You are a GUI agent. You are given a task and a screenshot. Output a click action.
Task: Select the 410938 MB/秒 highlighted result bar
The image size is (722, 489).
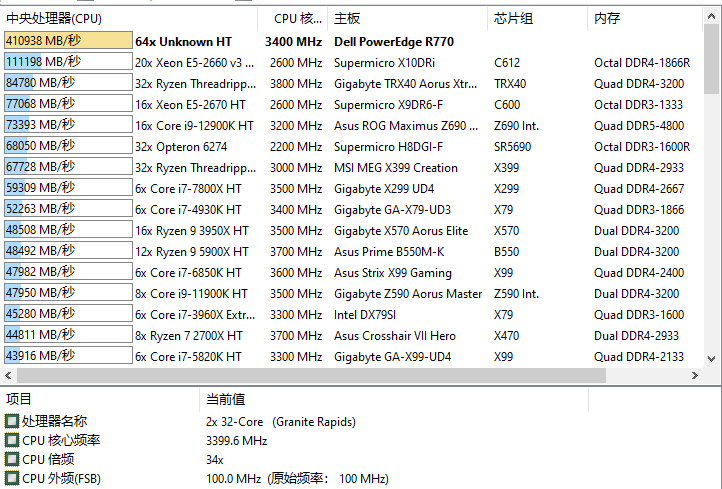(x=68, y=40)
